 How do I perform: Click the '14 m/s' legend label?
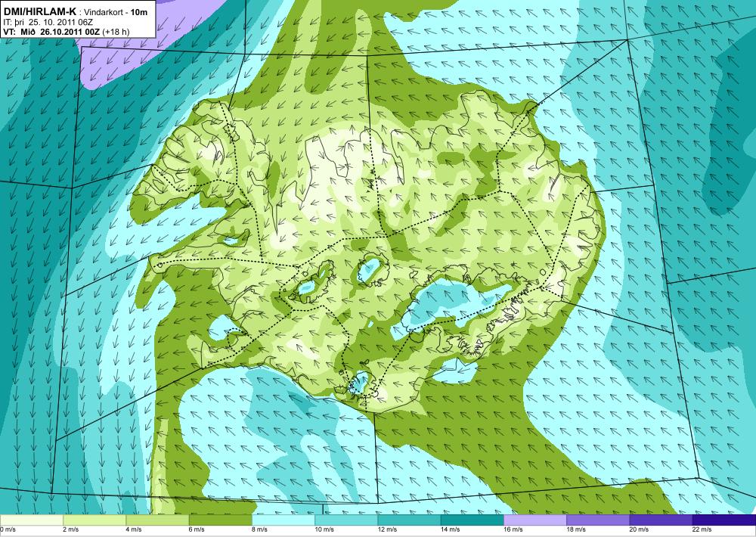(451, 529)
